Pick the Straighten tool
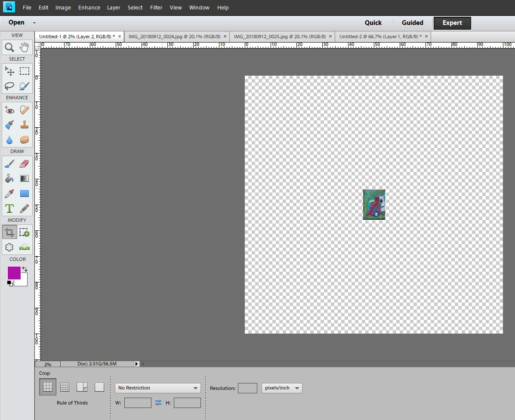 click(x=25, y=247)
